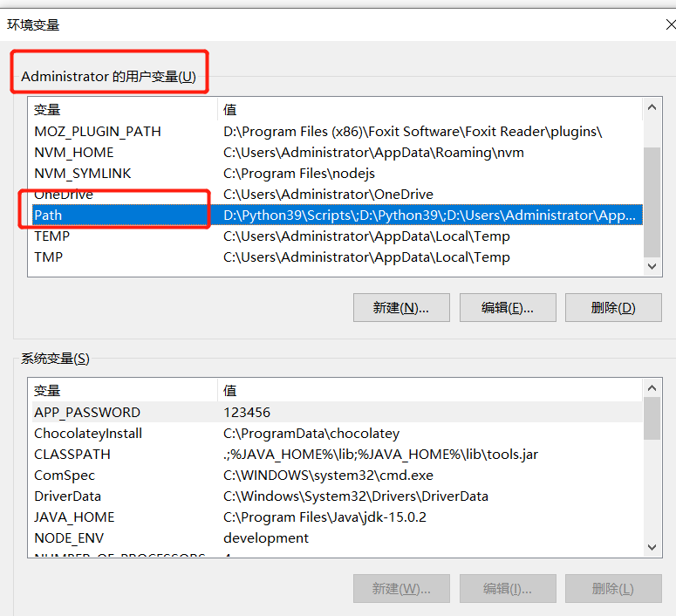This screenshot has height=616, width=676.
Task: Click the 删除(L) button
Action: (613, 588)
